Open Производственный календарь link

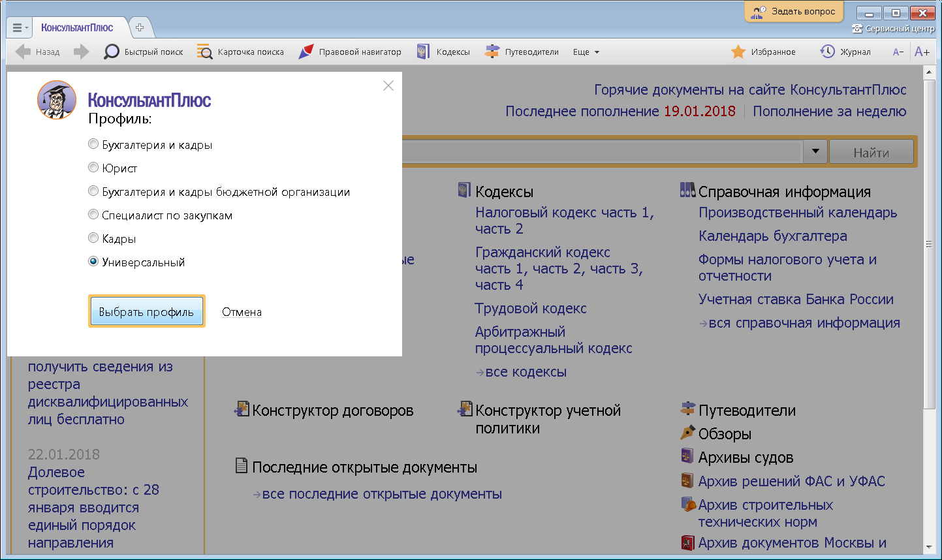(798, 213)
